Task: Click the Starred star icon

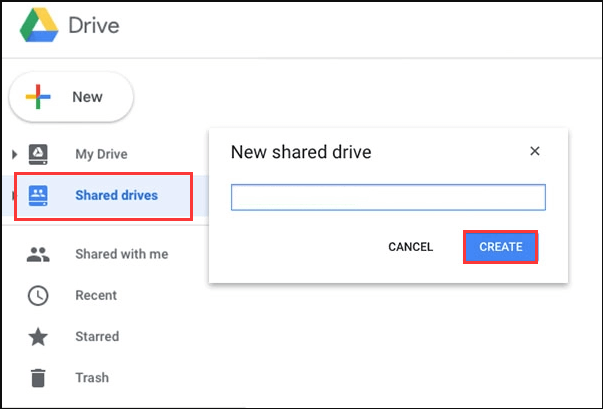Action: [x=38, y=337]
